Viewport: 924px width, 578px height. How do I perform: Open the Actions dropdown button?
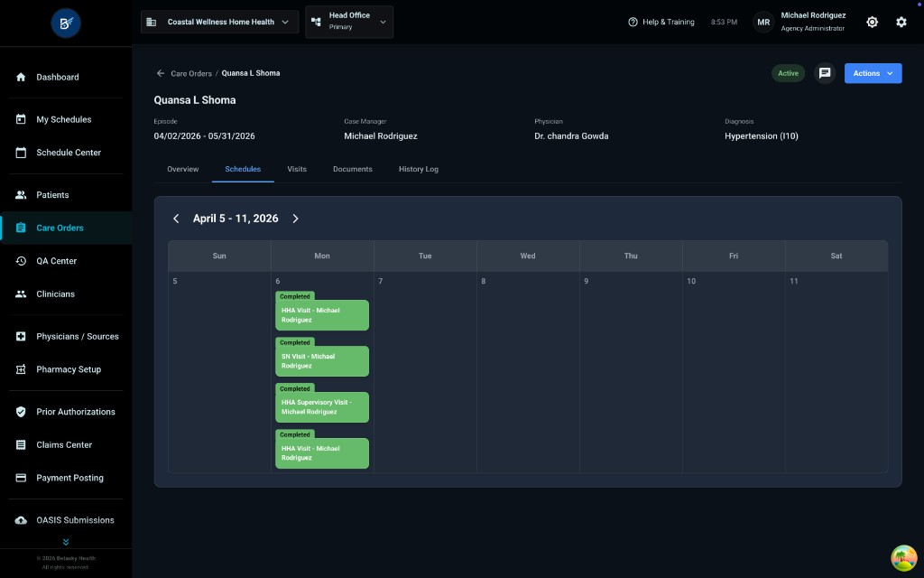pos(873,74)
